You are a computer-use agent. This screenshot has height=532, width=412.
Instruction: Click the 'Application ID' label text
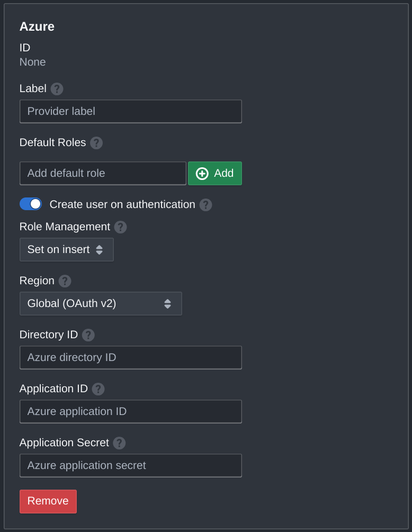(x=53, y=389)
